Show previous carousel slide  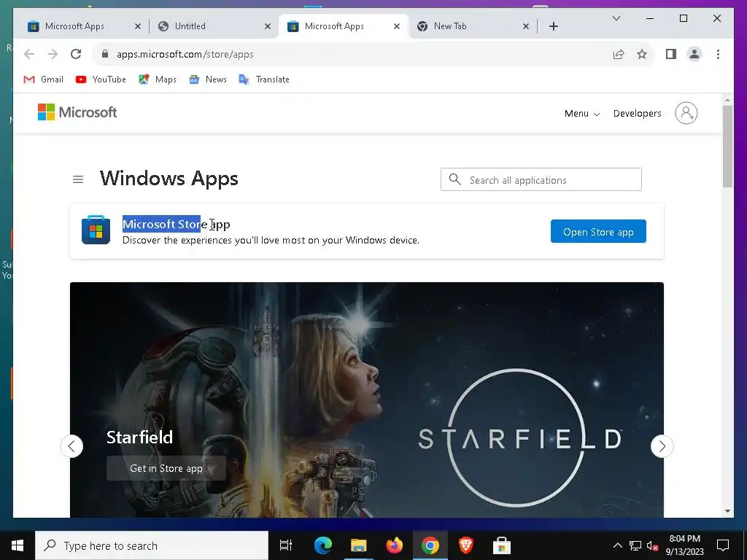point(72,446)
